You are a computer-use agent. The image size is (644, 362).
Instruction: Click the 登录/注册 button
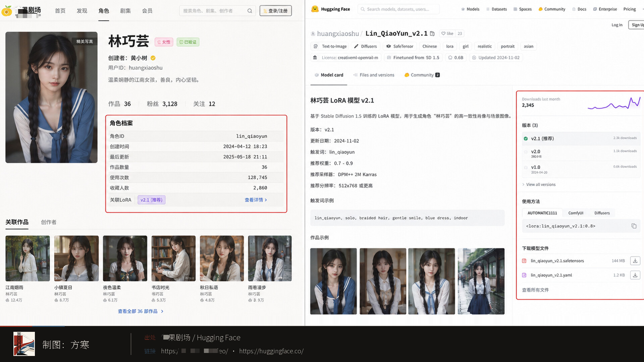point(276,11)
